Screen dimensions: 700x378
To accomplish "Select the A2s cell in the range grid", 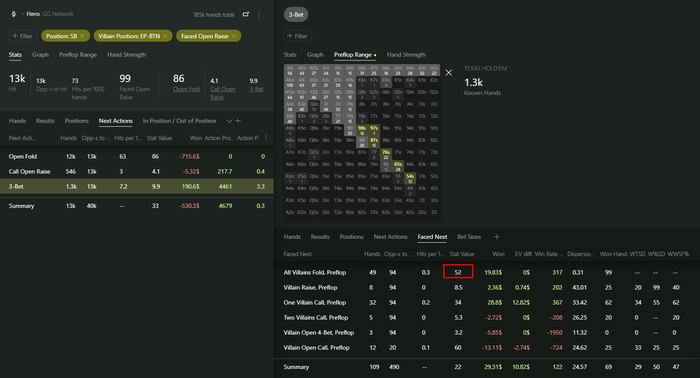I will click(434, 71).
